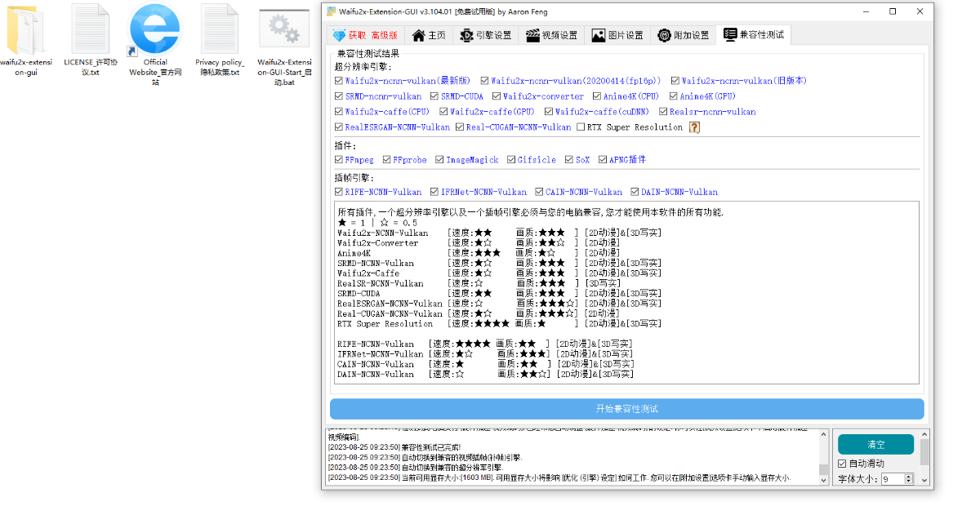Uncheck the Realsr-ncnn-vulkan checkbox
Screen dimensions: 980x515
[662, 112]
